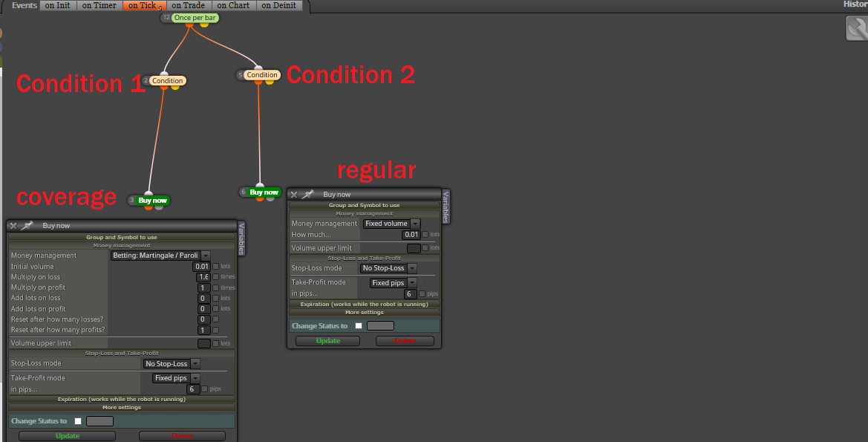Edit left panel Take-Profit in pips field

coord(192,389)
